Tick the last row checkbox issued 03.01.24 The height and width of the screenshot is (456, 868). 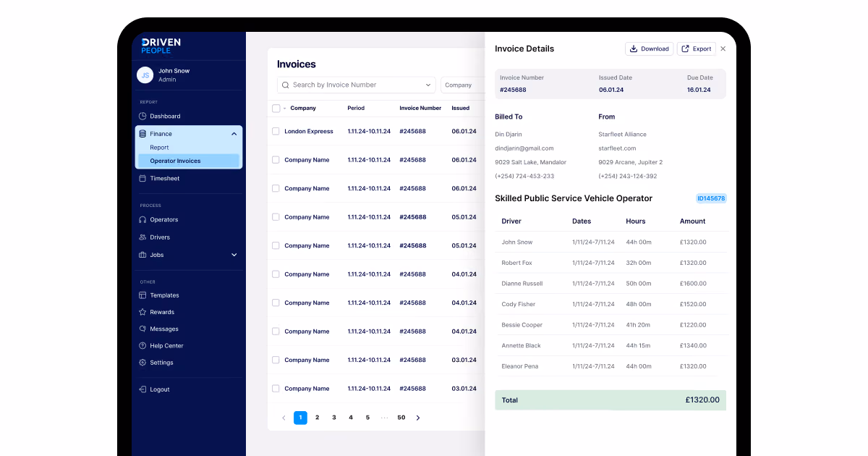[276, 389]
